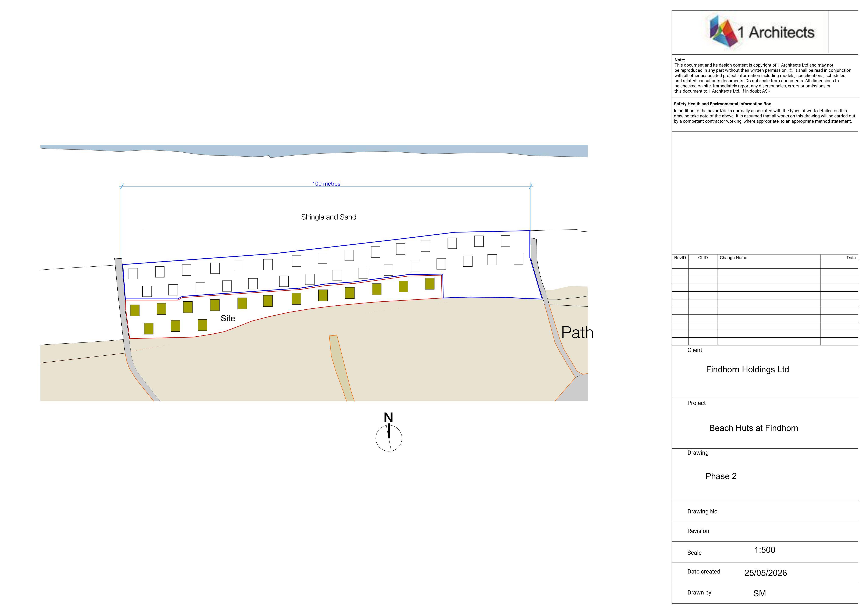This screenshot has height=614, width=868.
Task: Click the 'Shingle and Sand' label
Action: [x=328, y=217]
